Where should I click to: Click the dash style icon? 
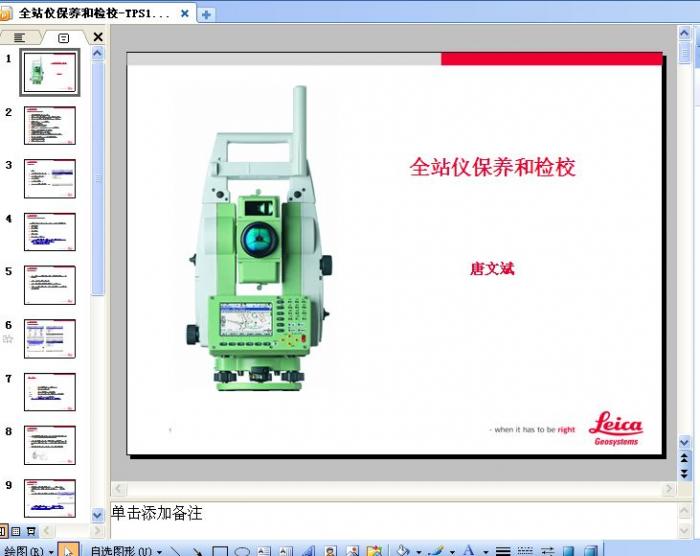coord(525,551)
